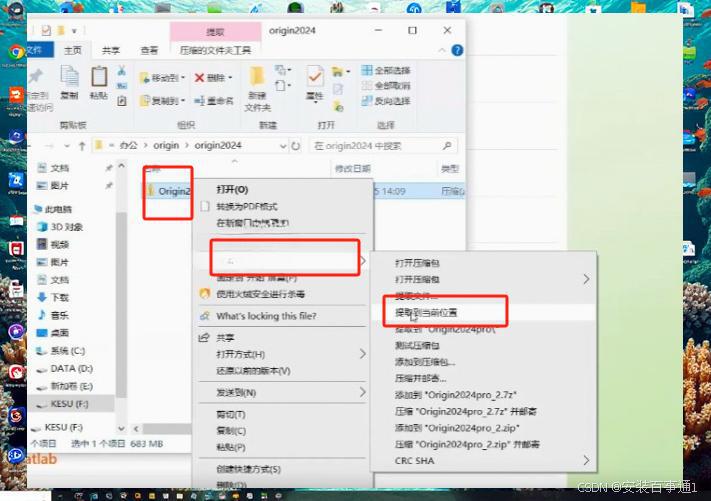Choose Add to "Origin2024pro_2.7z" entry

456,394
